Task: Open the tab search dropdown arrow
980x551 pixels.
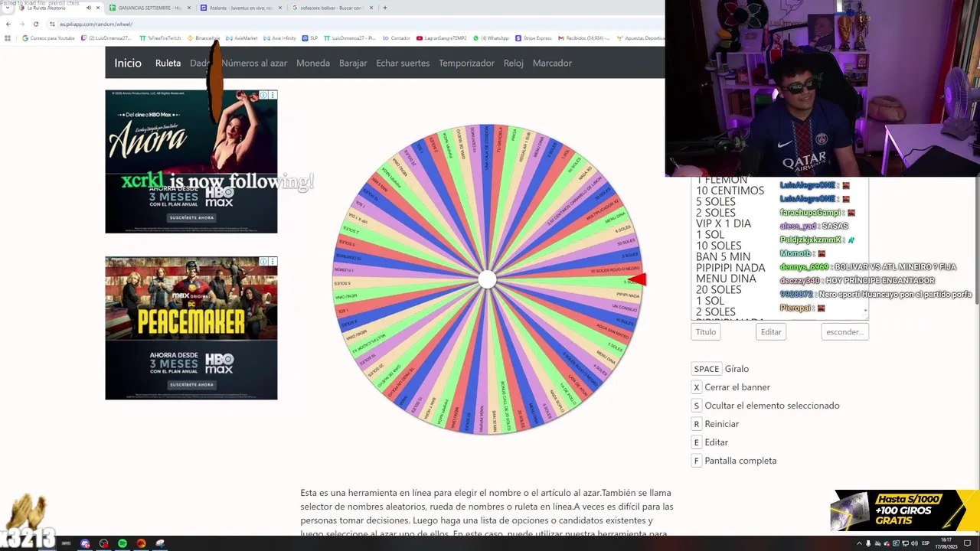Action: point(8,8)
